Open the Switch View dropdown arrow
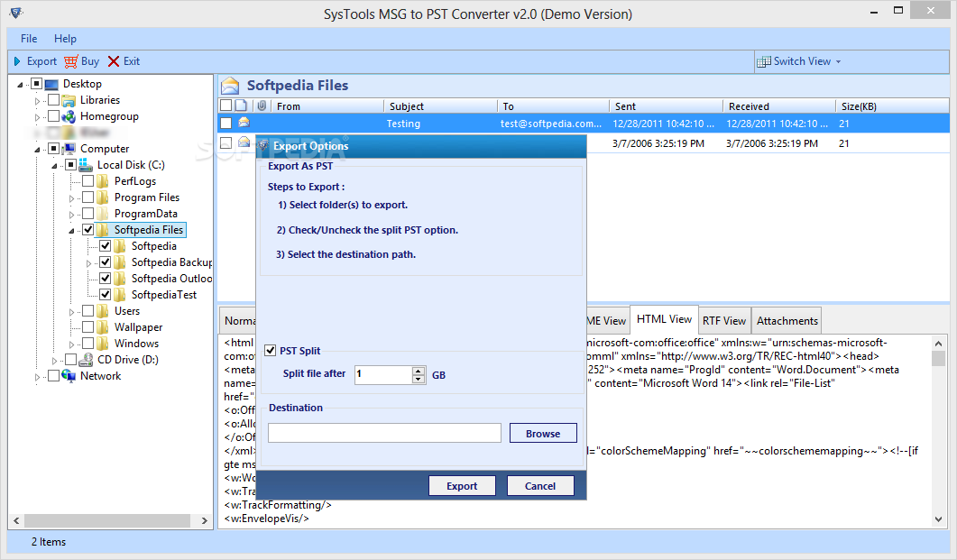This screenshot has height=560, width=957. (839, 61)
